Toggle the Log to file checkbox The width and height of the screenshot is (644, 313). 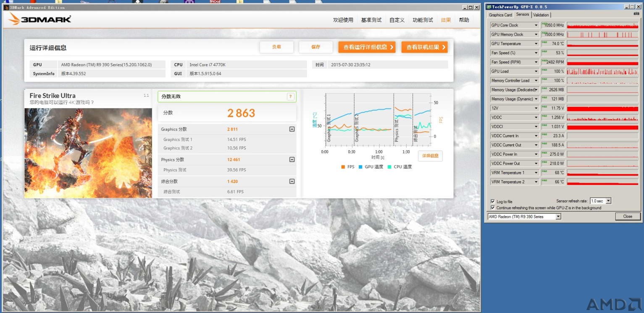point(493,202)
